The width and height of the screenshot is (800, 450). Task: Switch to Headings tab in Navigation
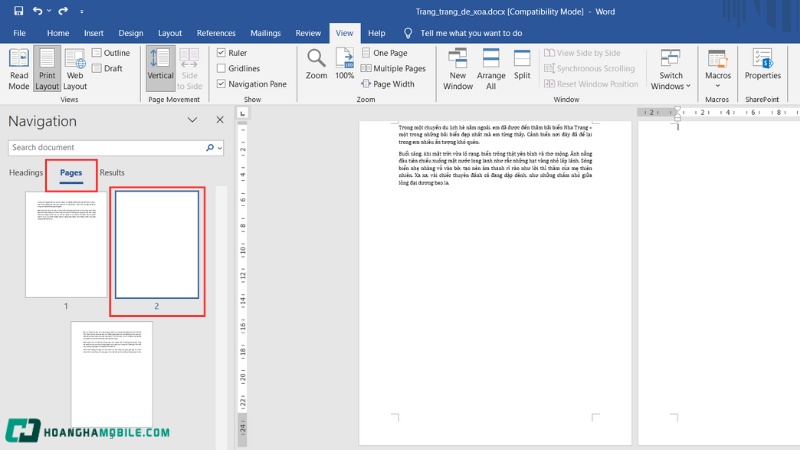pos(26,173)
